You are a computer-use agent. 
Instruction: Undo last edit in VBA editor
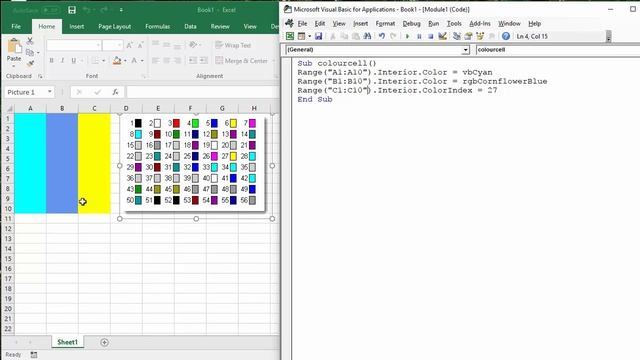coord(382,36)
